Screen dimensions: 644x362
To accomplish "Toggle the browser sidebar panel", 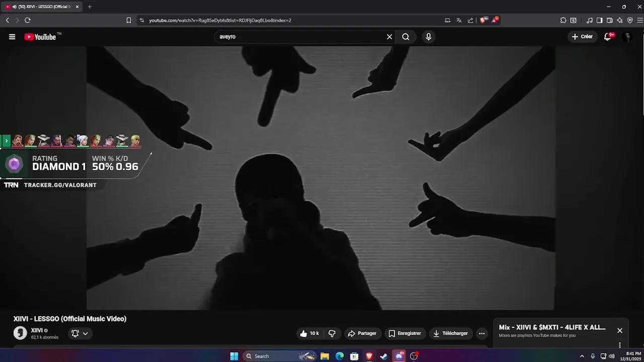I will click(x=599, y=20).
